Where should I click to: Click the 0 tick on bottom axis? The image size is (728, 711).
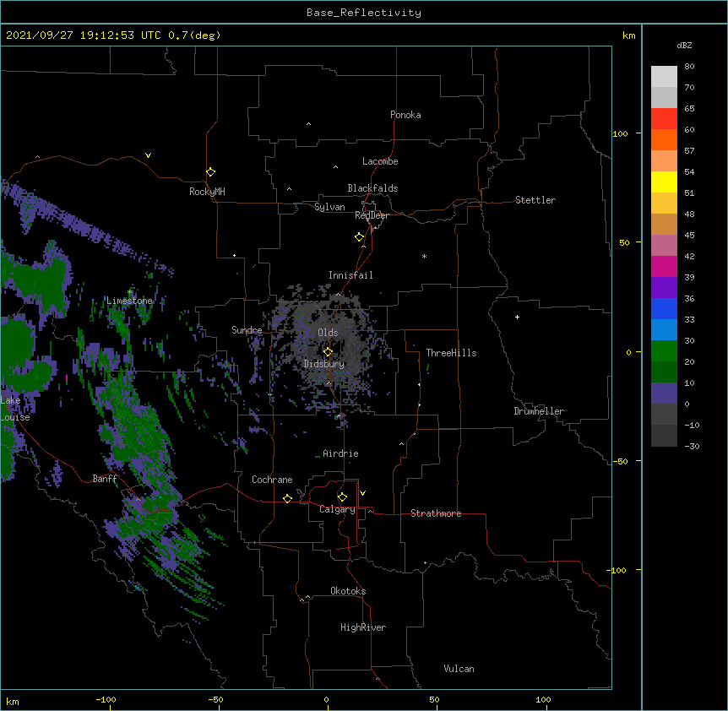[x=326, y=699]
